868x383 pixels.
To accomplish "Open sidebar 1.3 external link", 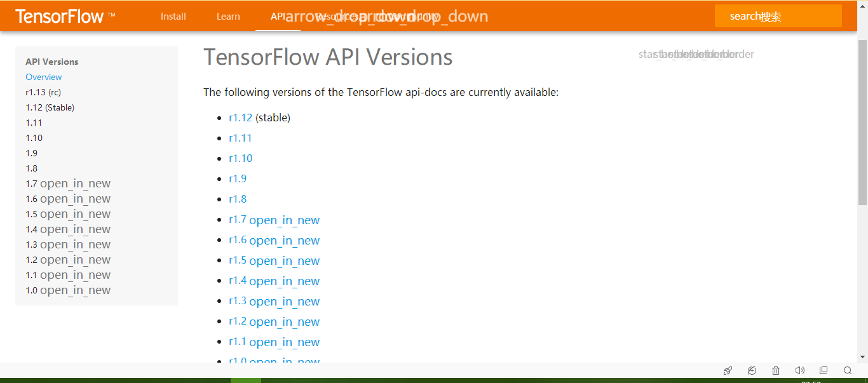I will coord(68,245).
